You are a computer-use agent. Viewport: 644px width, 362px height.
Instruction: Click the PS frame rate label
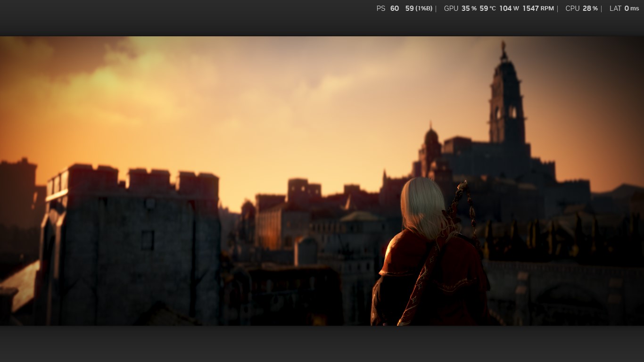click(x=380, y=8)
